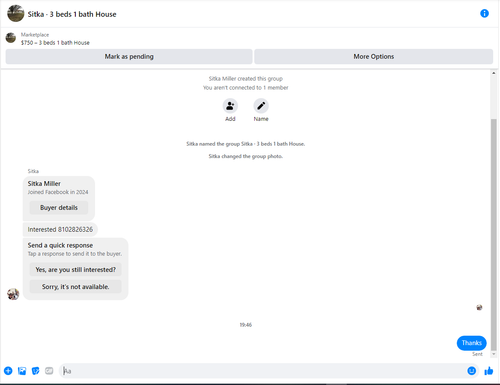Click the chat title 'Sitka - 3 beds 1 bath House'
The image size is (500, 385).
72,14
